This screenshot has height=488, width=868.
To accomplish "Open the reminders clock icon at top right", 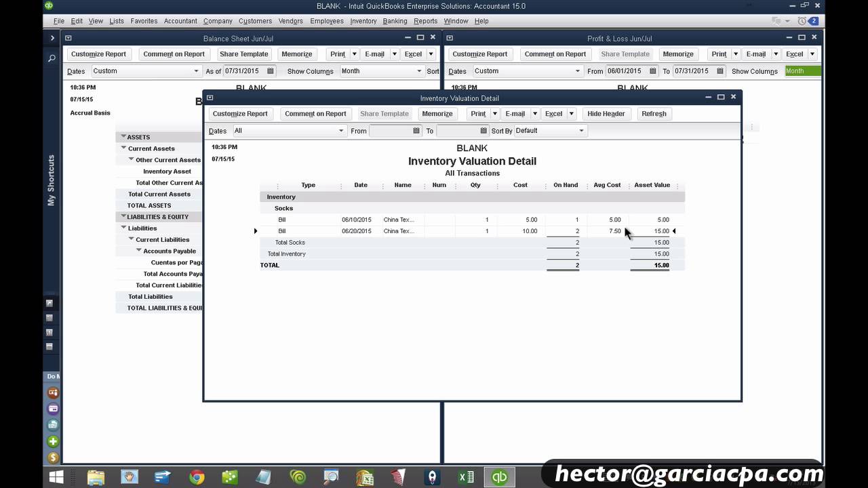I will (802, 21).
